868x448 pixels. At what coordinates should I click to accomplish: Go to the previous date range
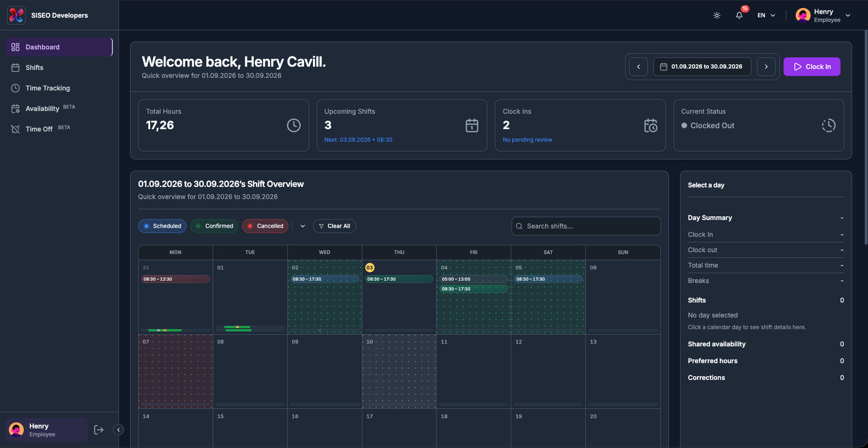pyautogui.click(x=639, y=67)
